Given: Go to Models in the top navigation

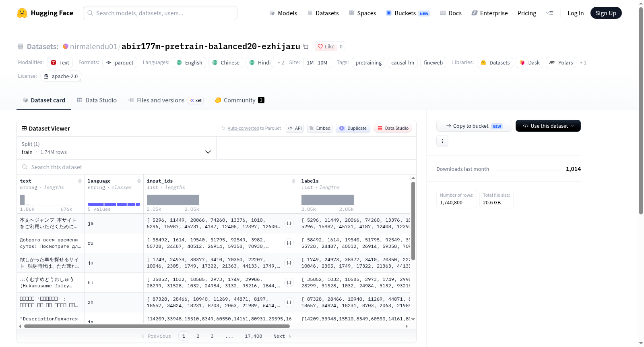Looking at the screenshot, I should point(283,13).
